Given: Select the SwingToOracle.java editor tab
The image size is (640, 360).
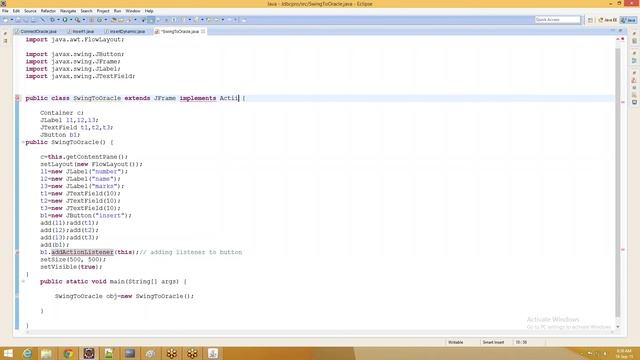Looking at the screenshot, I should coord(180,31).
